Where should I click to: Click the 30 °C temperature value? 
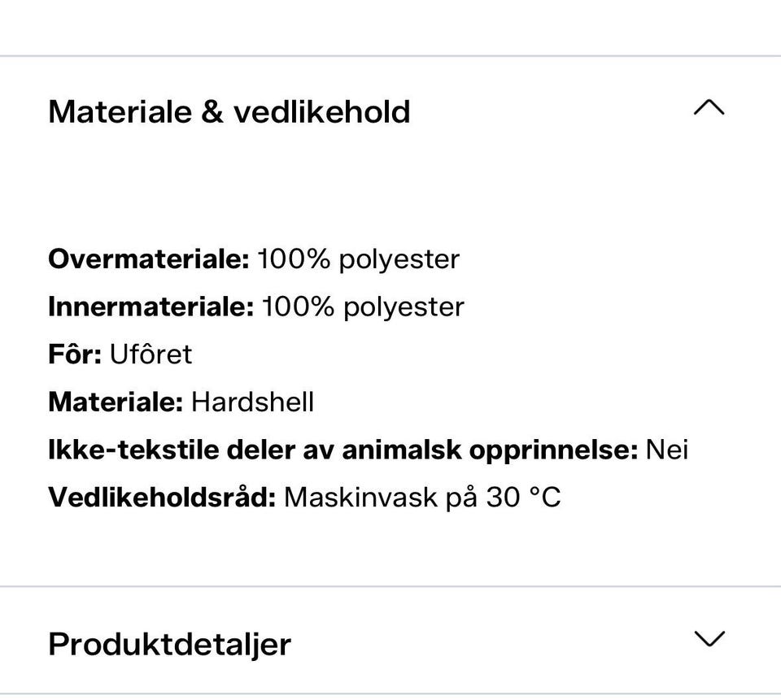[523, 498]
